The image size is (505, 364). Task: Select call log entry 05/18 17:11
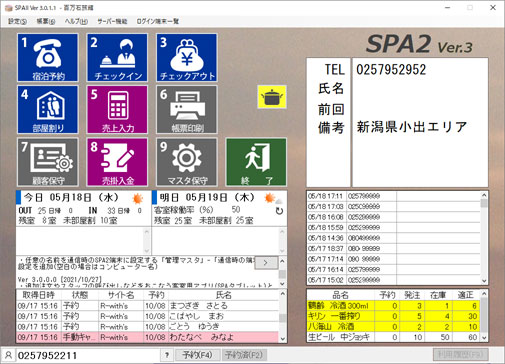coord(393,196)
